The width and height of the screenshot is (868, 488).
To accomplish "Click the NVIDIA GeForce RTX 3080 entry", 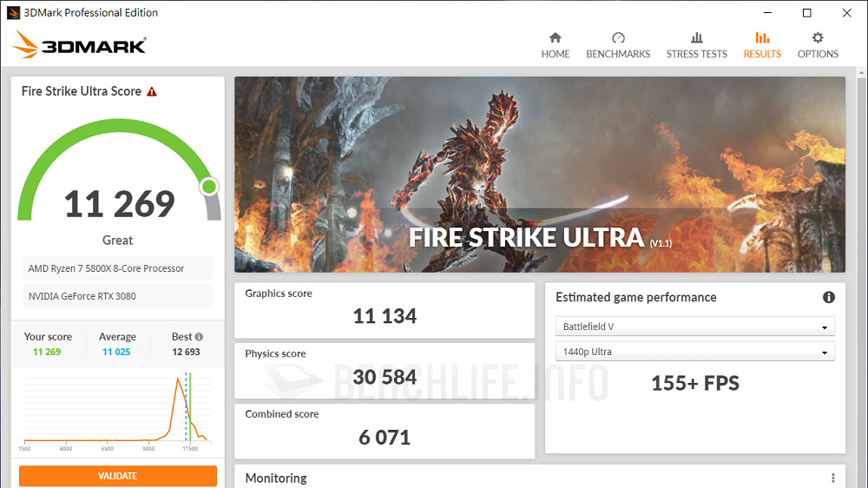I will click(117, 296).
